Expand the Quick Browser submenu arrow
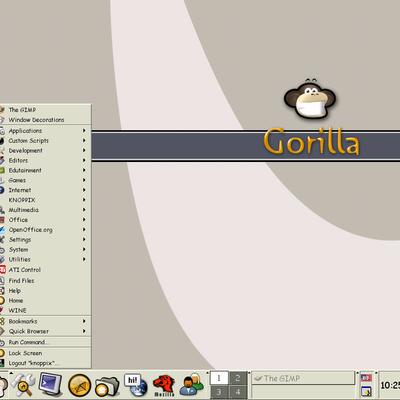400x400 pixels. point(84,331)
